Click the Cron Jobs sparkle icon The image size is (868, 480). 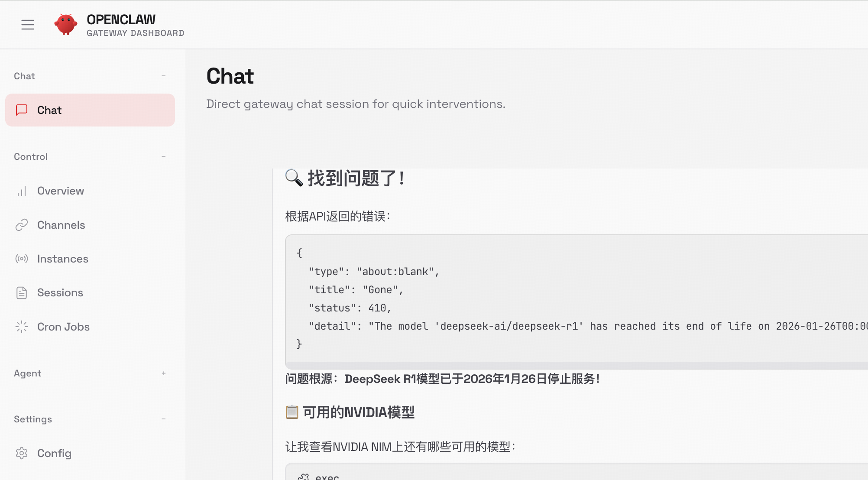tap(21, 327)
